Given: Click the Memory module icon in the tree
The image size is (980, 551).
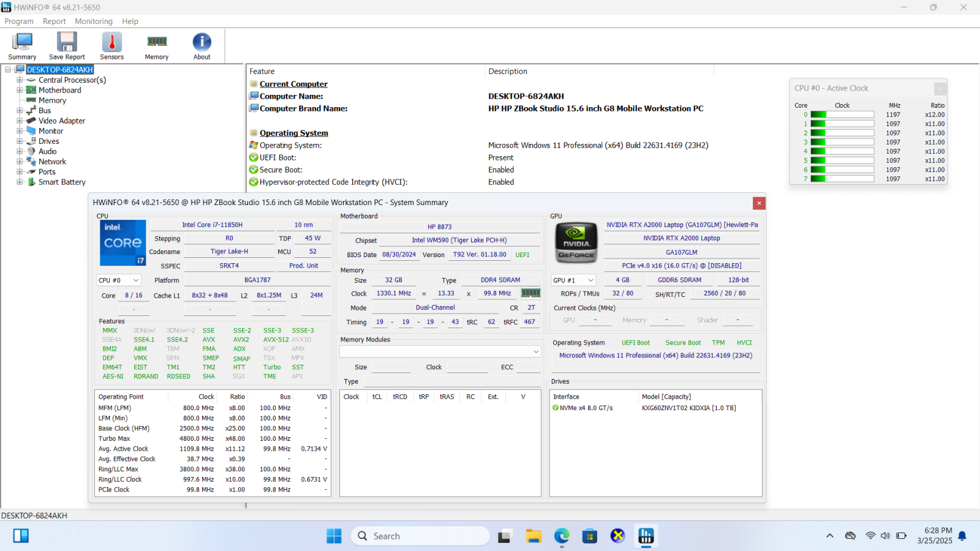Looking at the screenshot, I should (31, 100).
